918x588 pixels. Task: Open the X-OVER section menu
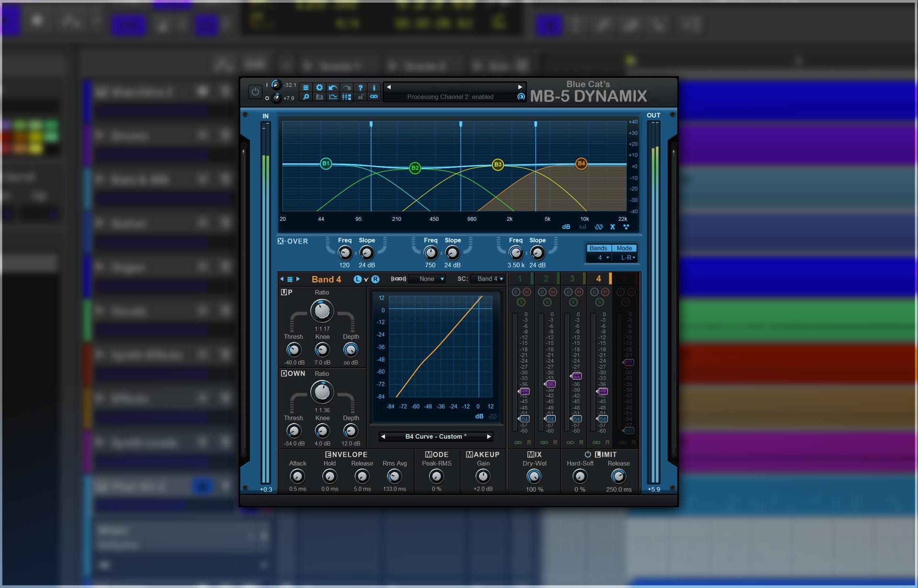[x=293, y=241]
